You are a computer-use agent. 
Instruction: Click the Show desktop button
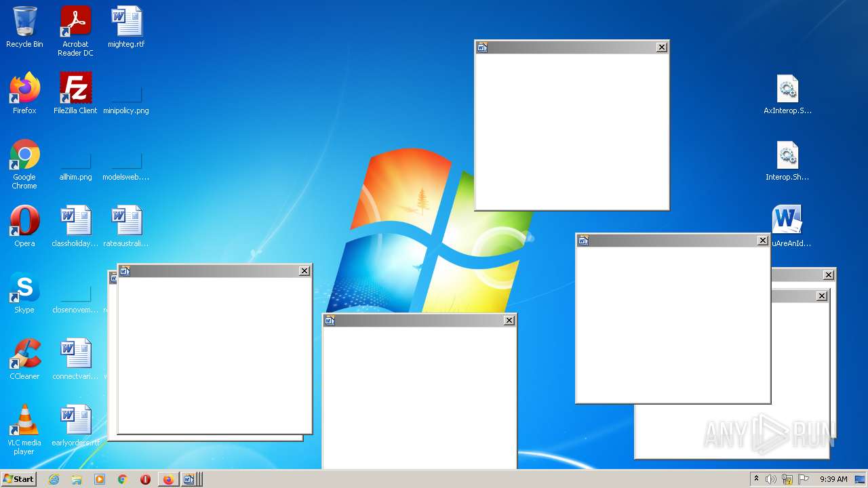(861, 479)
